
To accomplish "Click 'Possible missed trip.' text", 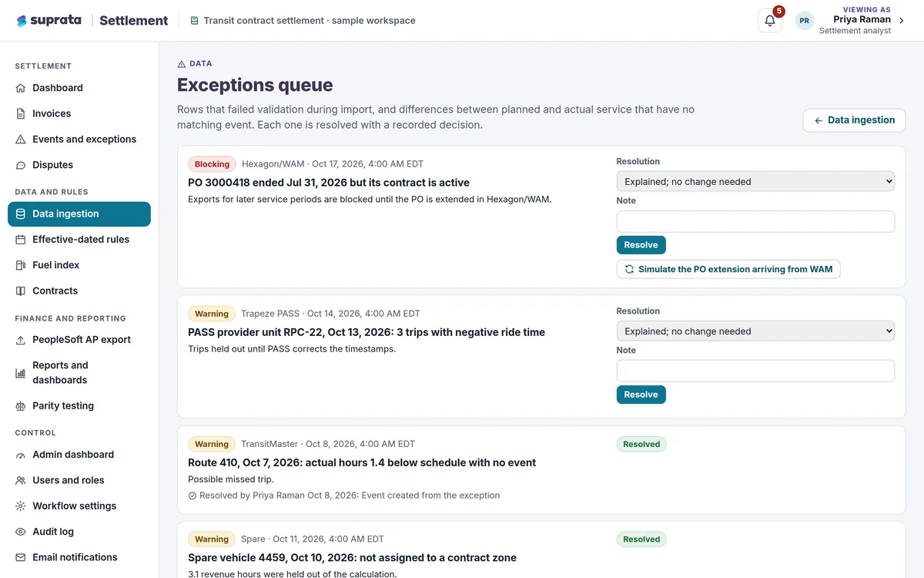I will (231, 479).
